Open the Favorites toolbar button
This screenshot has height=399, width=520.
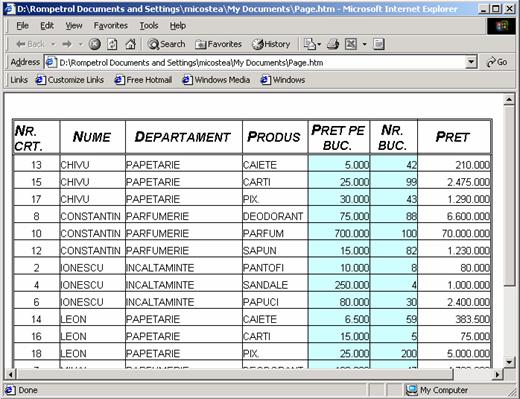pyautogui.click(x=218, y=44)
